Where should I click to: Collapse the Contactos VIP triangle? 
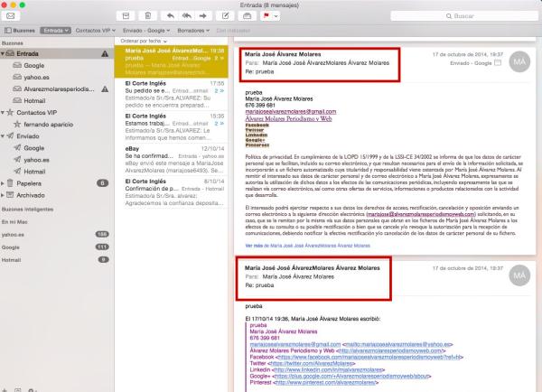pos(3,112)
